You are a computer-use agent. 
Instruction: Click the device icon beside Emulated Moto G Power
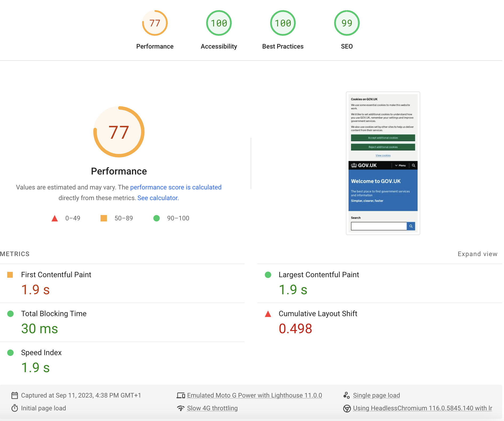(x=181, y=395)
